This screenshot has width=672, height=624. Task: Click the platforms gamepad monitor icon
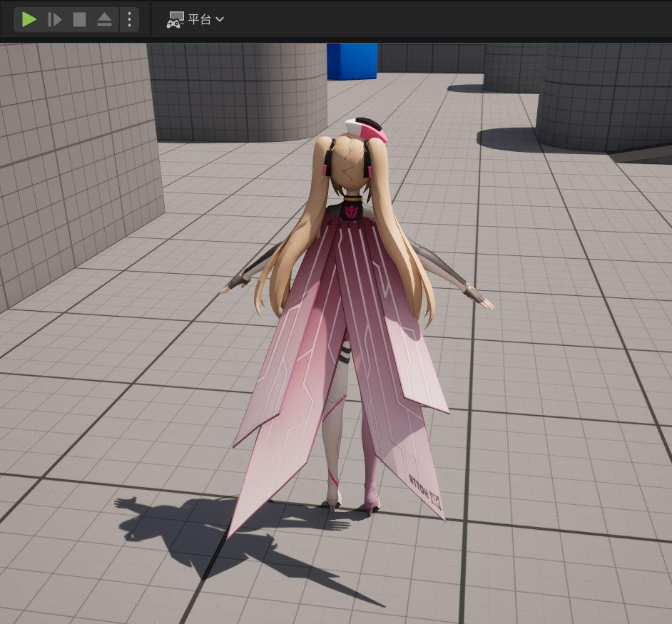point(175,20)
